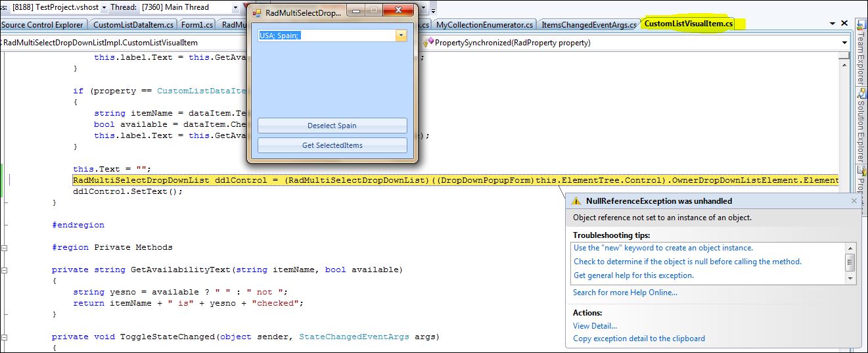
Task: Click the Get SelectedItems button
Action: tap(332, 145)
